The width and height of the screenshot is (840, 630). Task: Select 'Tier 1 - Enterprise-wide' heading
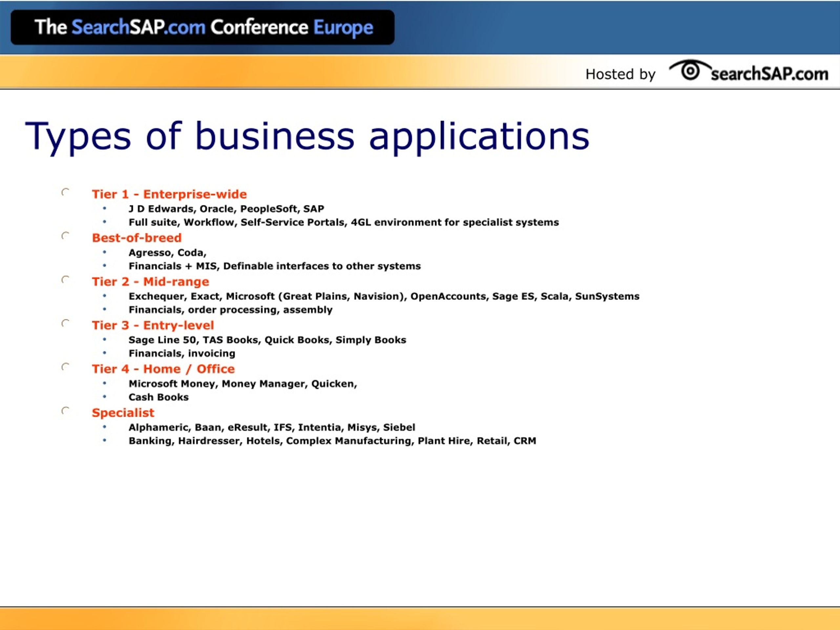[169, 194]
